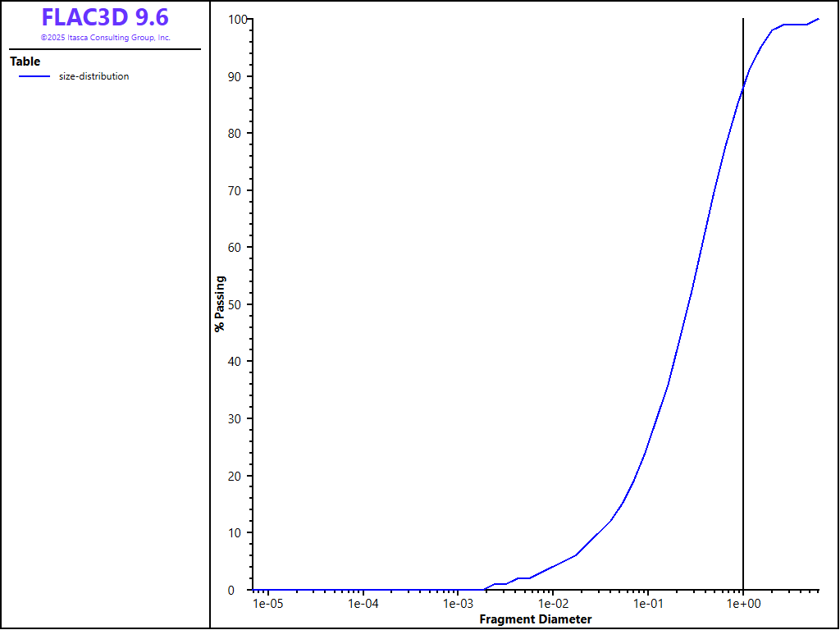The width and height of the screenshot is (840, 630).
Task: Click the FLAC3D 9.6 title text
Action: click(x=105, y=17)
